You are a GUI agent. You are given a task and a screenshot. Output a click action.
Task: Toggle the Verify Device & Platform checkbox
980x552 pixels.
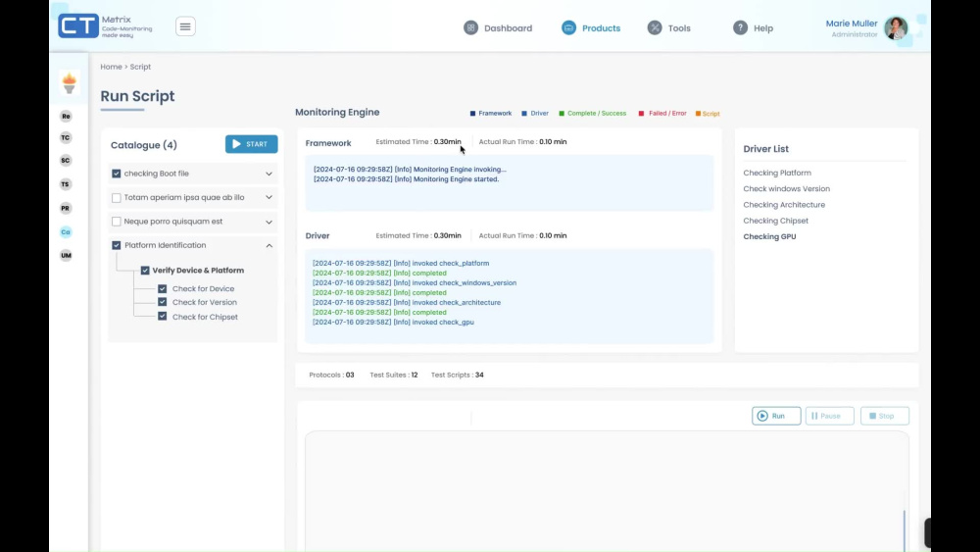tap(145, 270)
